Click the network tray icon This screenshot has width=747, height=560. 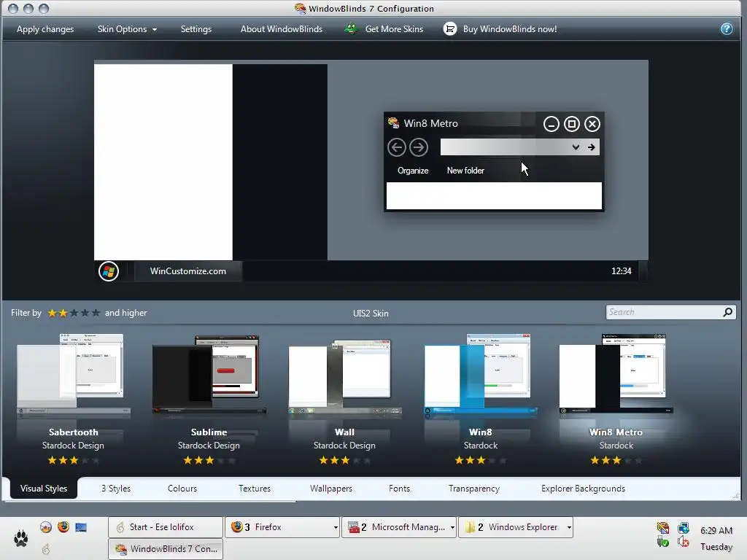pyautogui.click(x=683, y=528)
